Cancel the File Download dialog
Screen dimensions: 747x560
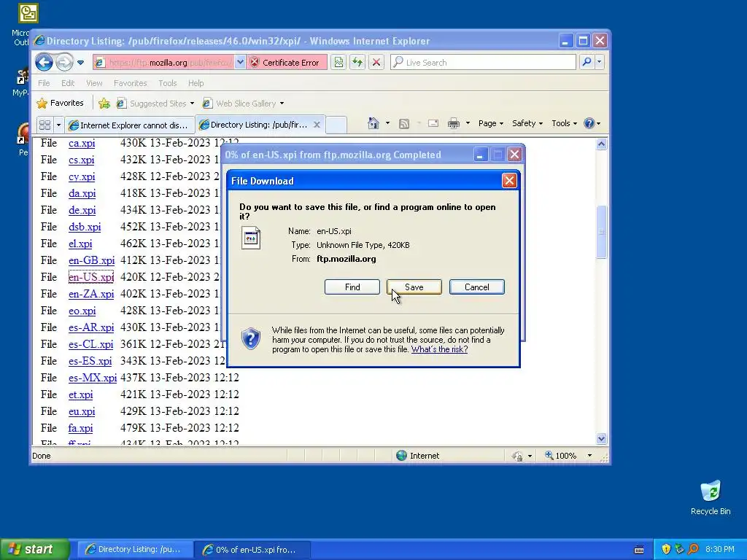click(477, 287)
